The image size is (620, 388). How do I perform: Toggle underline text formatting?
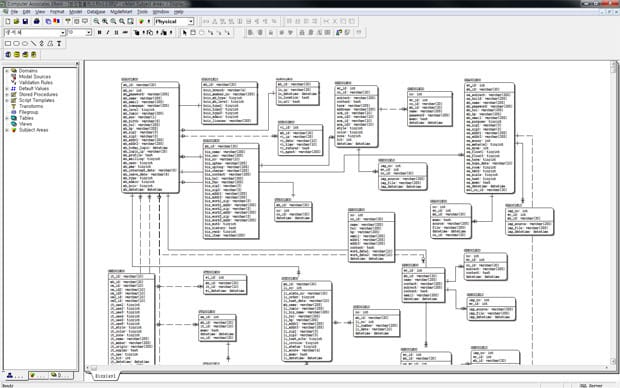coord(116,32)
